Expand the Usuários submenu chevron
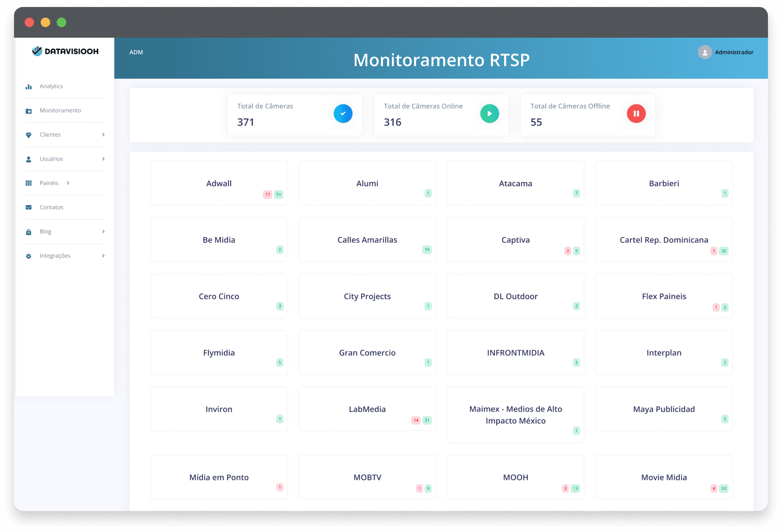 103,159
